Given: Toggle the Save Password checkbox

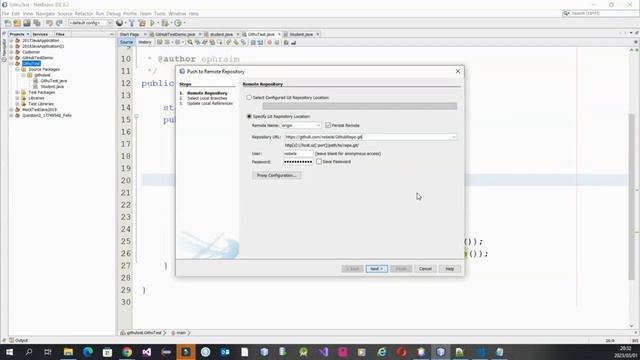Looking at the screenshot, I should click(319, 162).
